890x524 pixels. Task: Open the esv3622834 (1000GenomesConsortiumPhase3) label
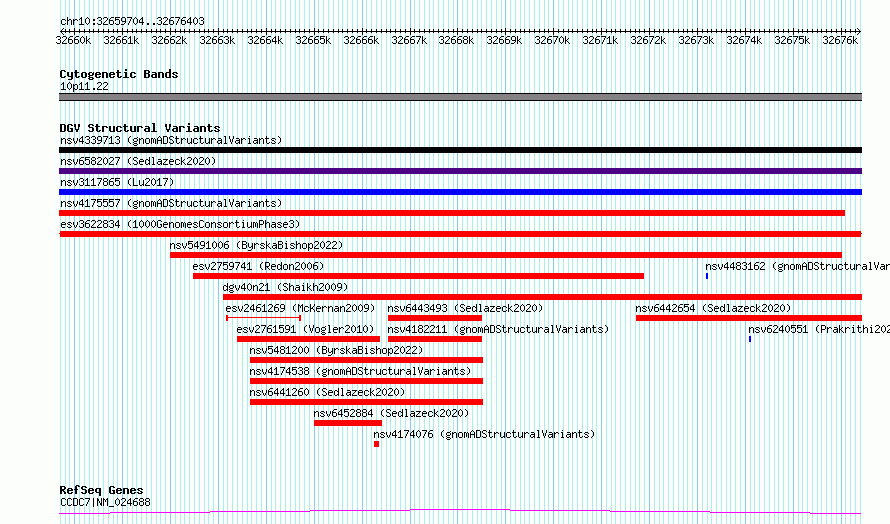(180, 224)
